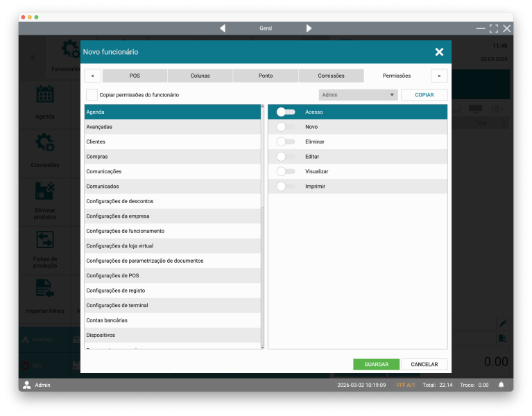Open the Agenda calendar icon
Screen dimensions: 532x416
[45, 94]
